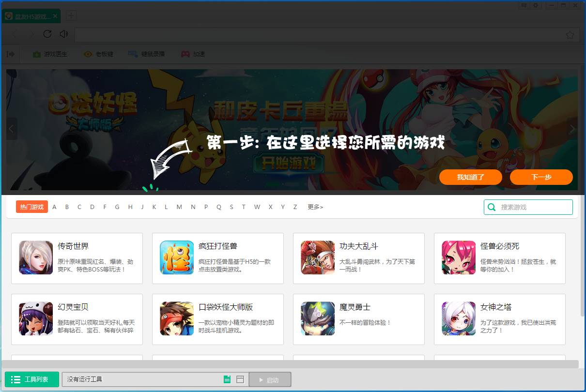586x392 pixels.
Task: Open the 工具列表 tool list panel
Action: 31,379
